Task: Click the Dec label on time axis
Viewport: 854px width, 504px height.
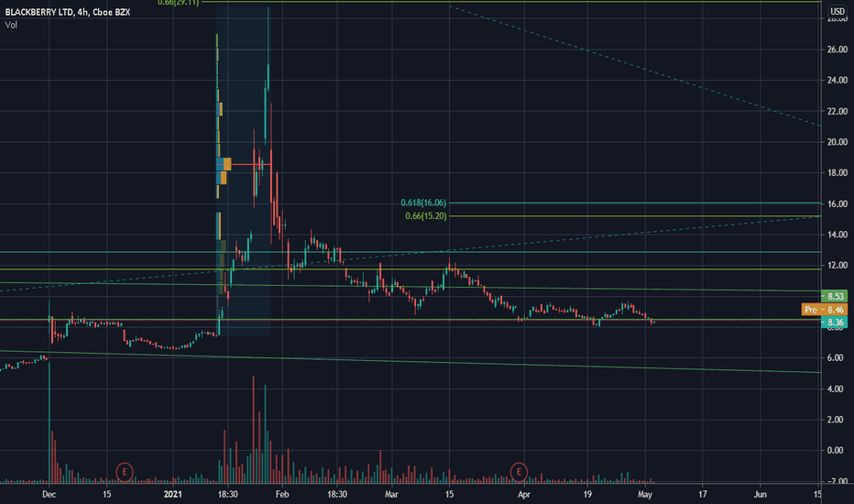Action: [x=49, y=495]
